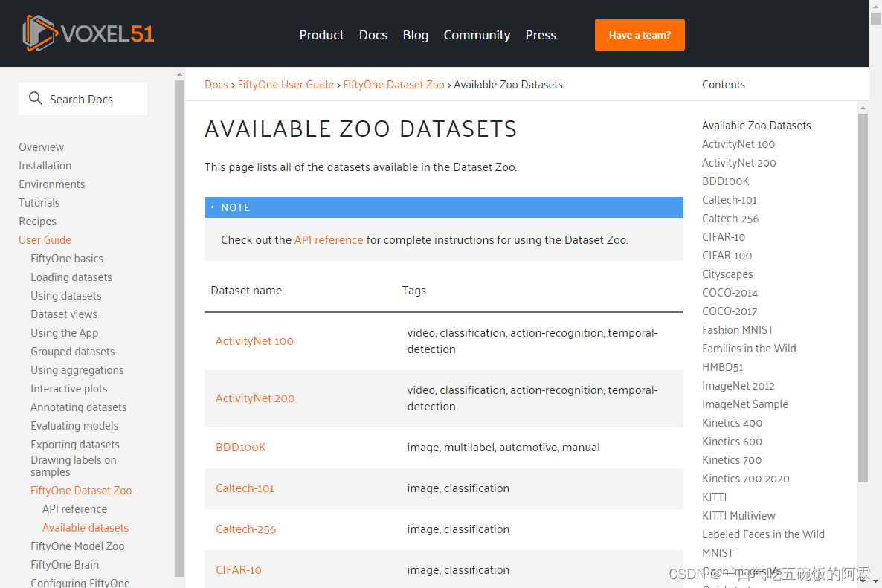The image size is (882, 588).
Task: Jump to KITTI Multiview in Contents
Action: [738, 515]
